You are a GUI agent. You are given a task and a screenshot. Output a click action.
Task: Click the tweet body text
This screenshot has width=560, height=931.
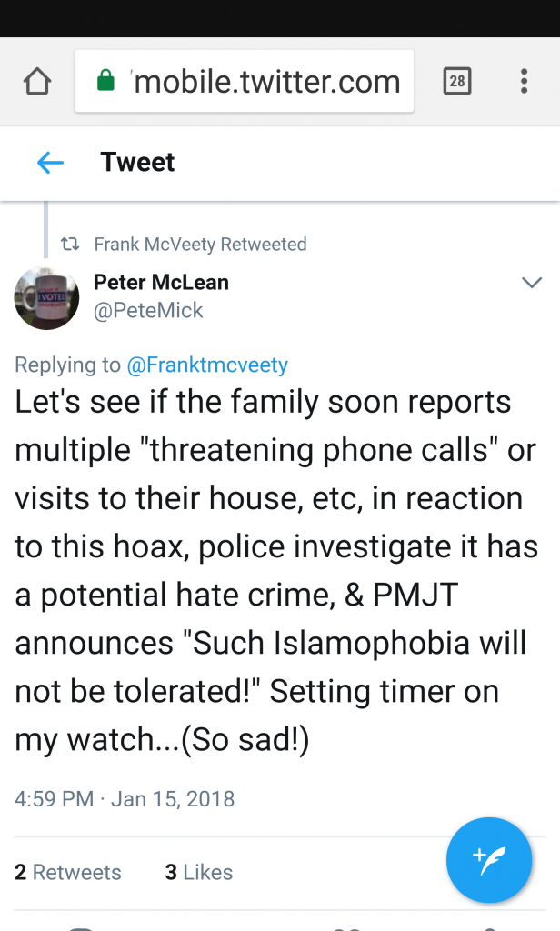point(273,571)
